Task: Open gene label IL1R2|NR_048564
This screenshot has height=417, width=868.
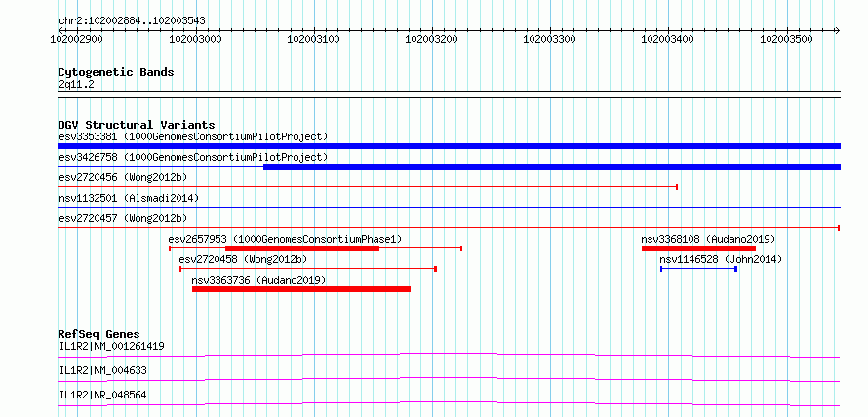Action: pyautogui.click(x=103, y=396)
